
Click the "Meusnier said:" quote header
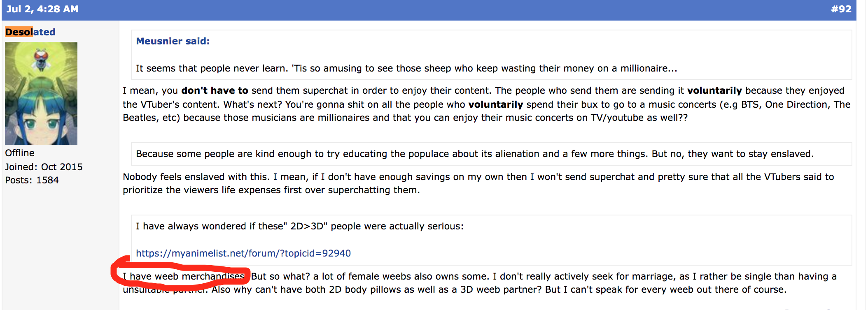click(173, 41)
